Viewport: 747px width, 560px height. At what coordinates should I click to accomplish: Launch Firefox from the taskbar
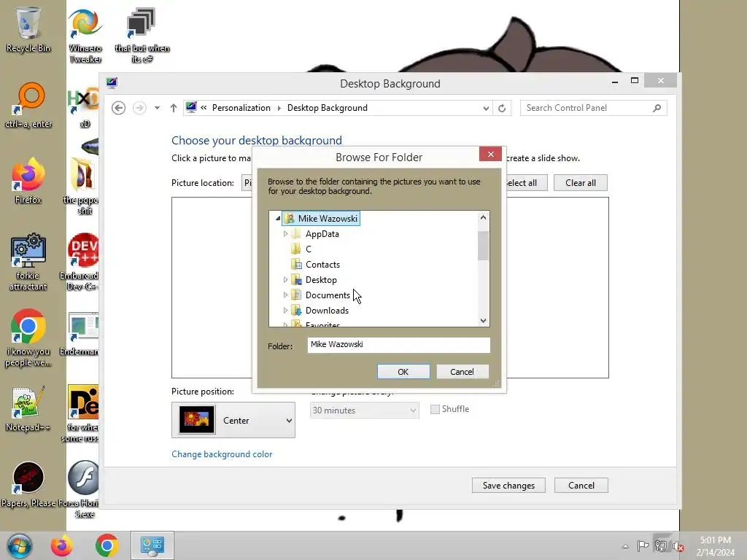(62, 545)
